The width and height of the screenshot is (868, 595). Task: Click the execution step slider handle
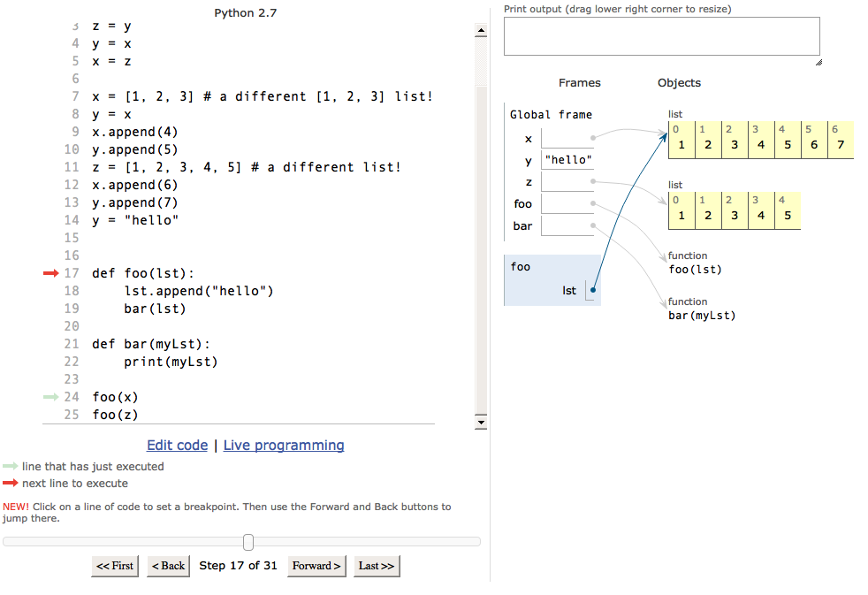tap(248, 542)
